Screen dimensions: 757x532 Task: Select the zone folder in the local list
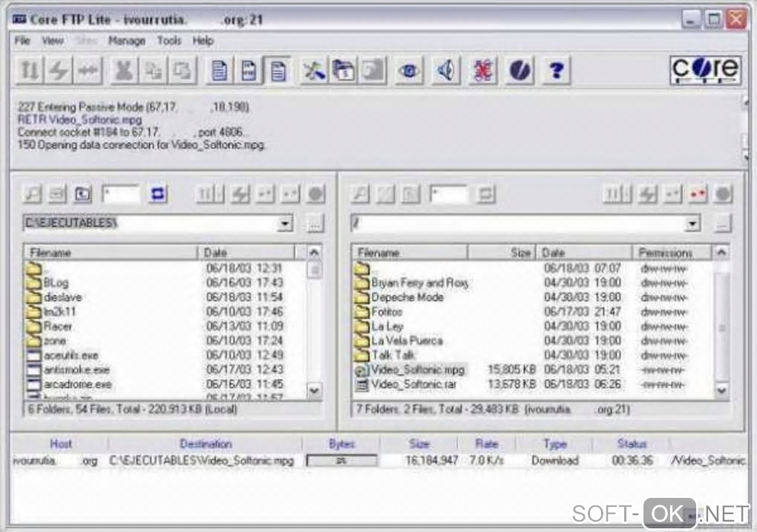click(x=55, y=341)
